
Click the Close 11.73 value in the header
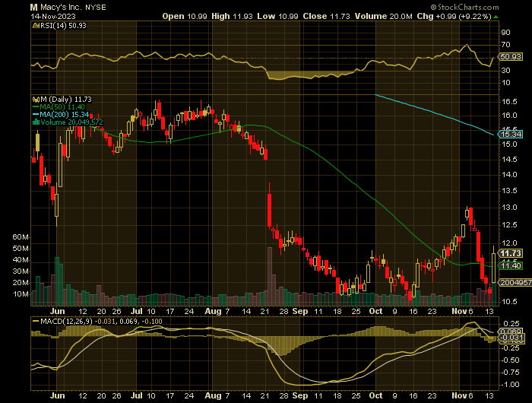tap(326, 16)
